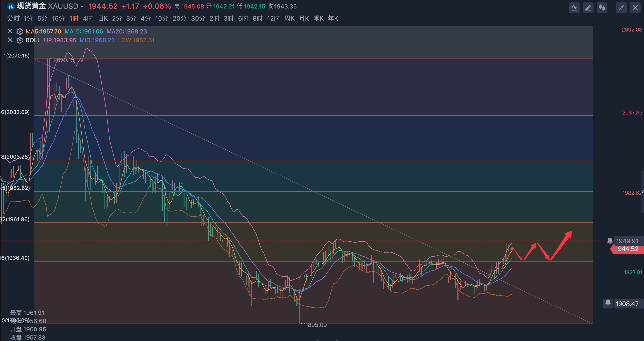Switch to the 4时 timeframe
644x341 pixels.
tap(88, 18)
